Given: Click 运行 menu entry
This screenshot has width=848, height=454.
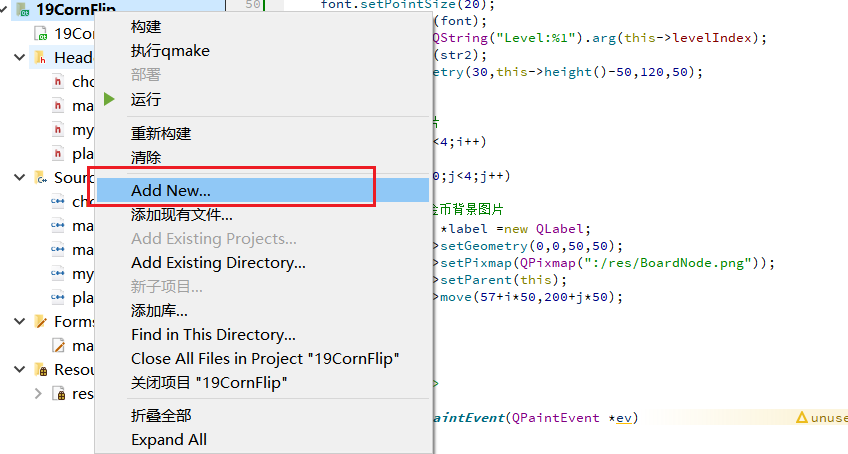Looking at the screenshot, I should (145, 100).
